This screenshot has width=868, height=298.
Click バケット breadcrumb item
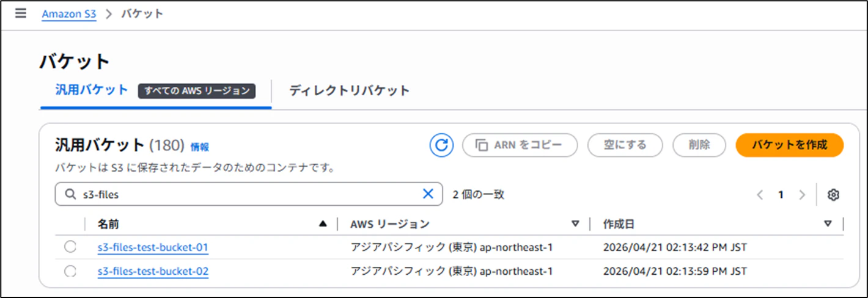[x=142, y=14]
